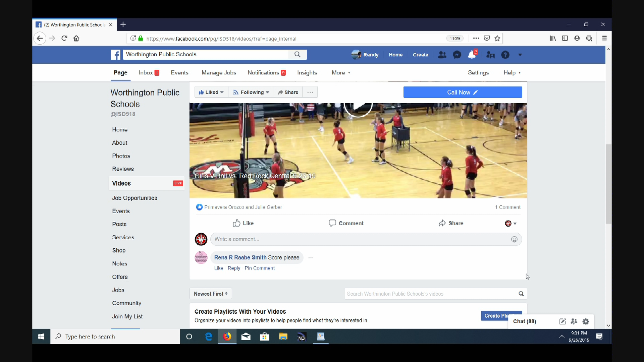Open Manage Jobs tab
The height and width of the screenshot is (362, 644).
click(x=219, y=73)
